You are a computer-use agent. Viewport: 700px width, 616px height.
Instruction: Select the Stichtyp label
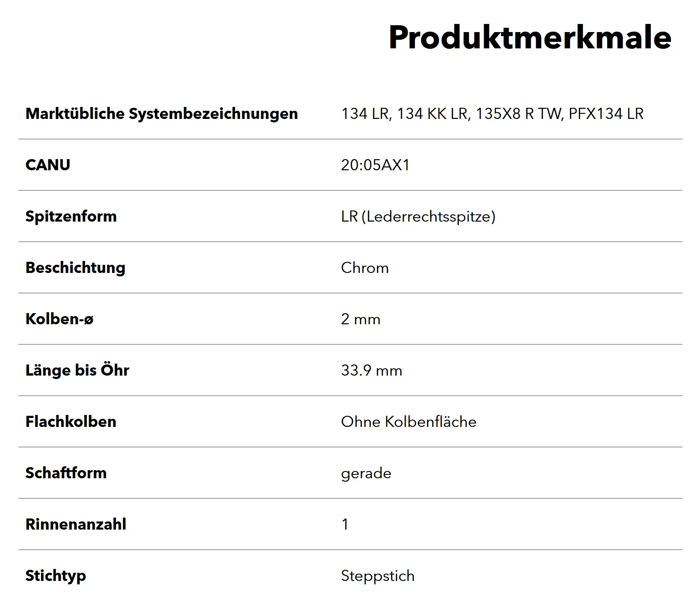coord(56,576)
